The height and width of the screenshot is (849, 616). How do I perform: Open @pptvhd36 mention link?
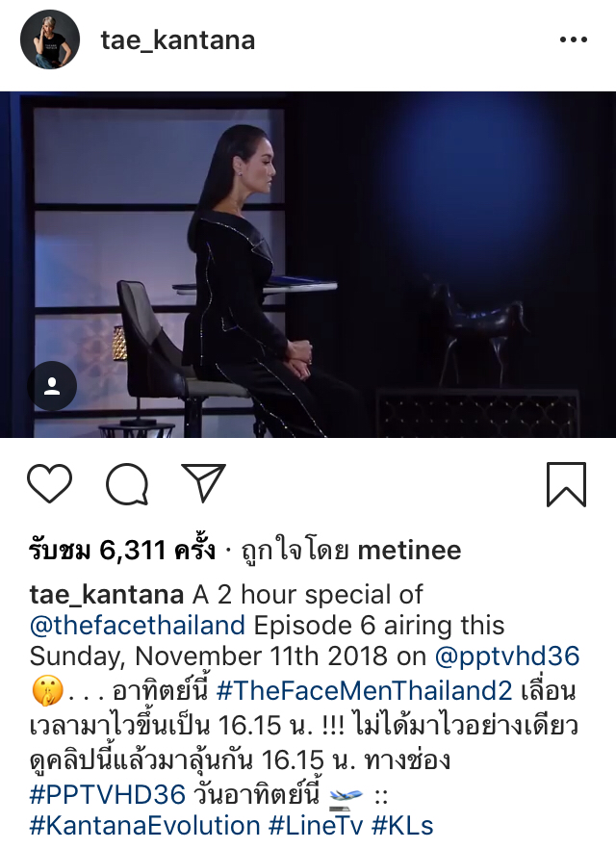(507, 656)
